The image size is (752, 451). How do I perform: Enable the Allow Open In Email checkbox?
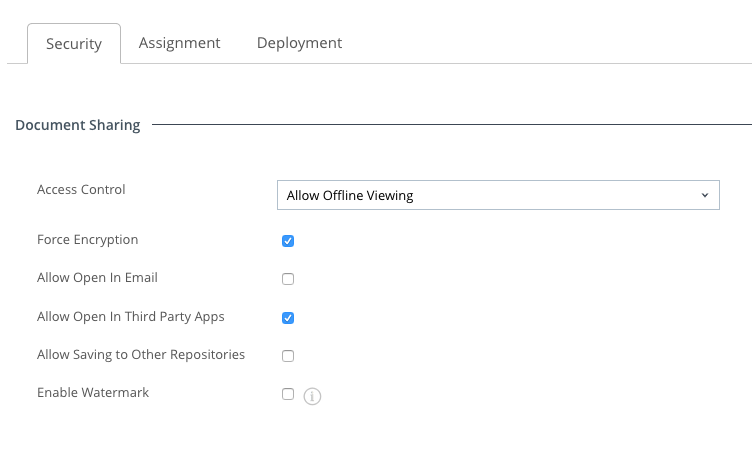coord(288,279)
